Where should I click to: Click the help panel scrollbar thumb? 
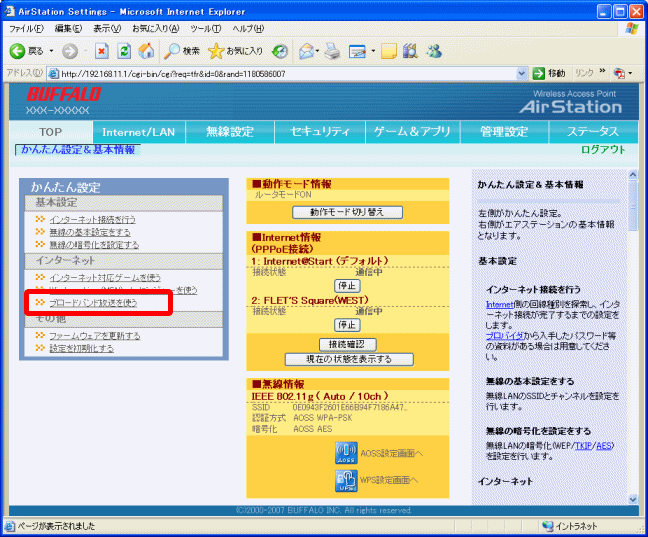tap(633, 206)
